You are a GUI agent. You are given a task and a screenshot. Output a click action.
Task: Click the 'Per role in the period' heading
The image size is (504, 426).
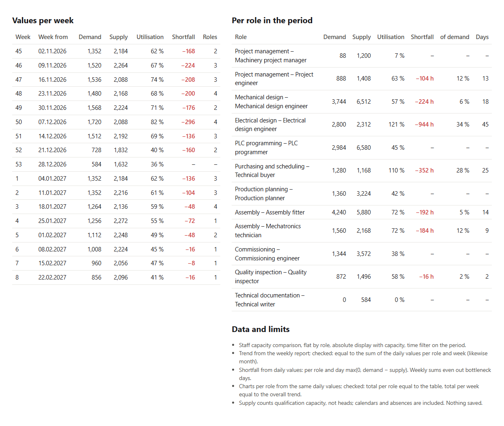click(x=272, y=20)
